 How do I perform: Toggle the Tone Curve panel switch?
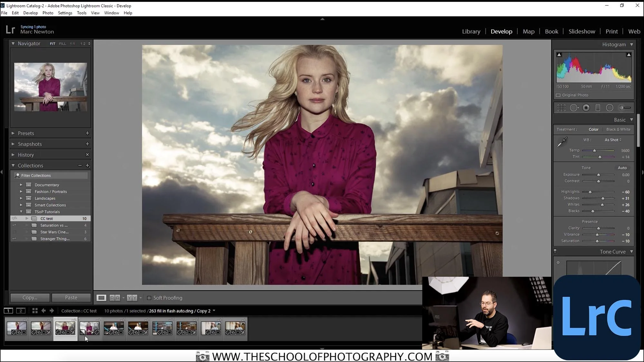coord(555,251)
